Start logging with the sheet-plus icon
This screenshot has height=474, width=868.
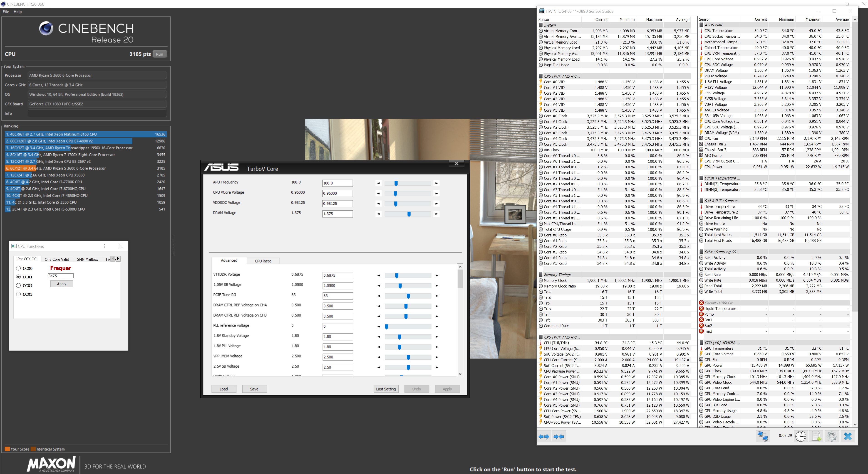point(816,437)
